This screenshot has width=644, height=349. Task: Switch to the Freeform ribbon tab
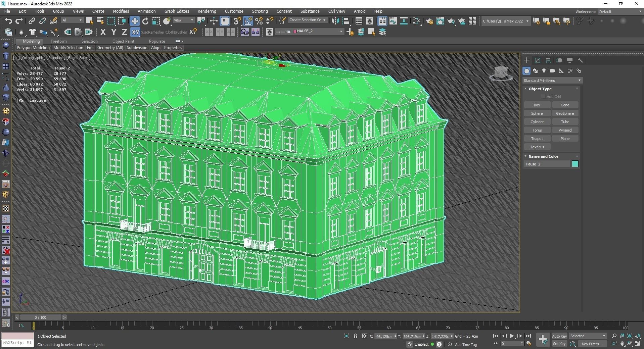(59, 41)
